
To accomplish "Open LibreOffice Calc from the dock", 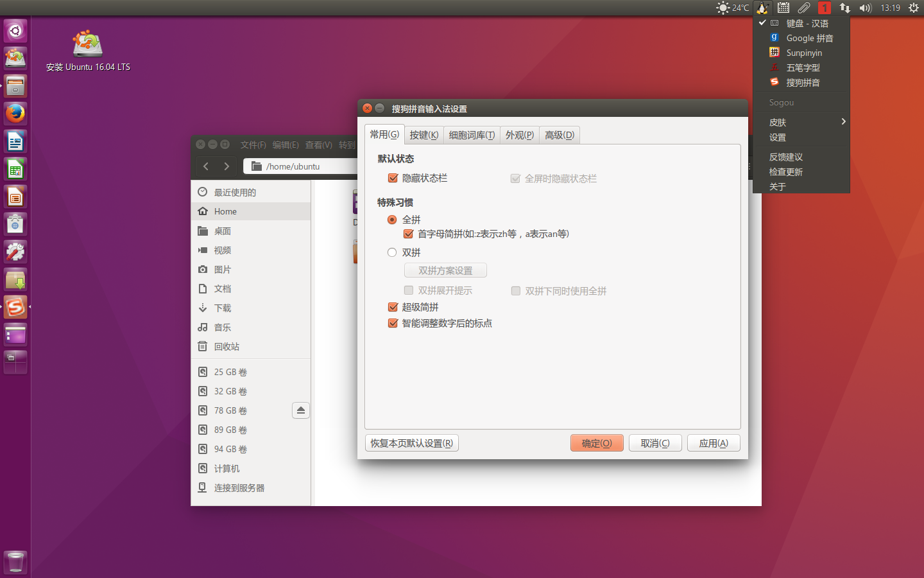I will 15,169.
